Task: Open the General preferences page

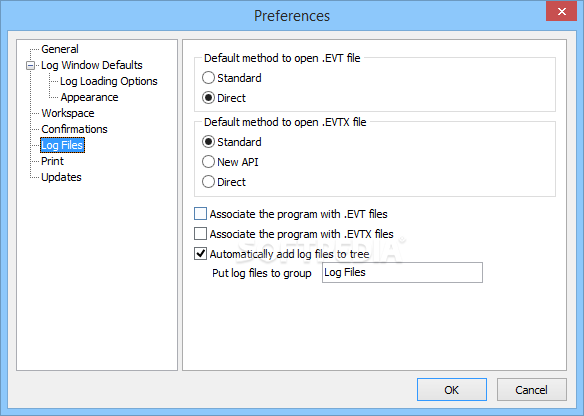Action: [x=60, y=49]
